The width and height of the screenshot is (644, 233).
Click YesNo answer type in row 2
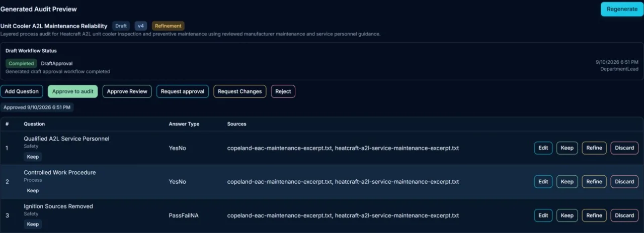coord(177,182)
